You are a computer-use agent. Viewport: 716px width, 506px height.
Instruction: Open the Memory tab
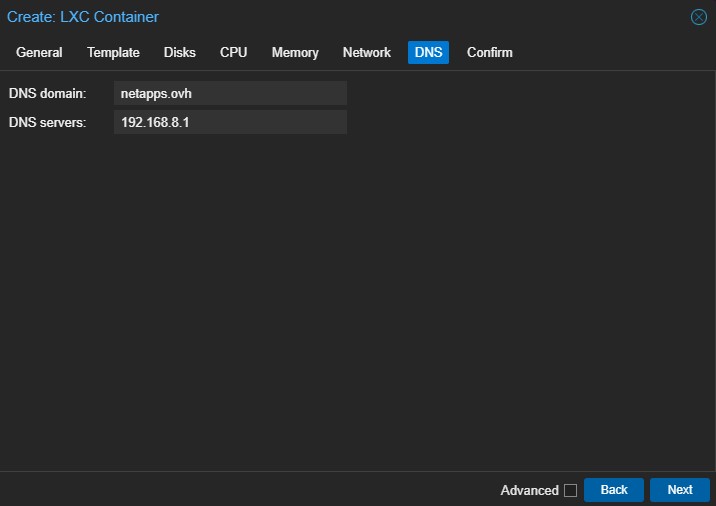coord(295,53)
